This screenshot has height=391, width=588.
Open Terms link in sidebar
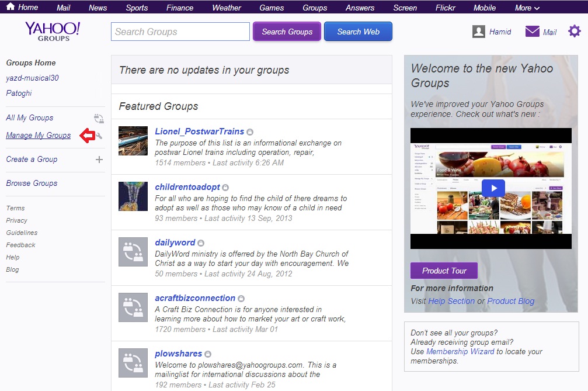pos(15,208)
